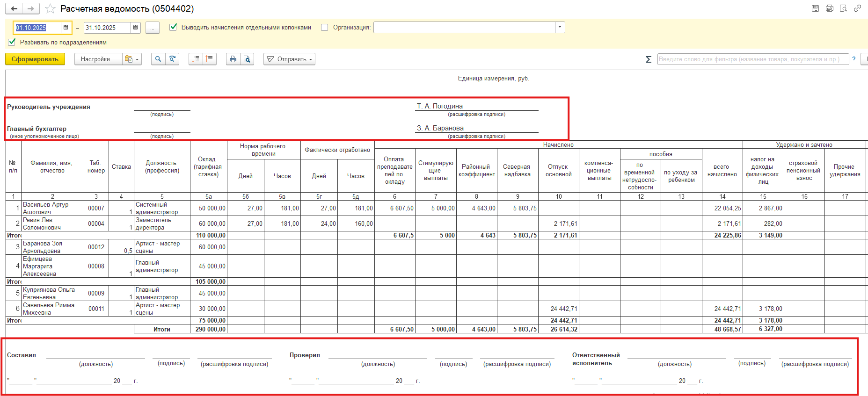Screen dimensions: 868x396
Task: Expand all groups icon in toolbar
Action: [196, 59]
